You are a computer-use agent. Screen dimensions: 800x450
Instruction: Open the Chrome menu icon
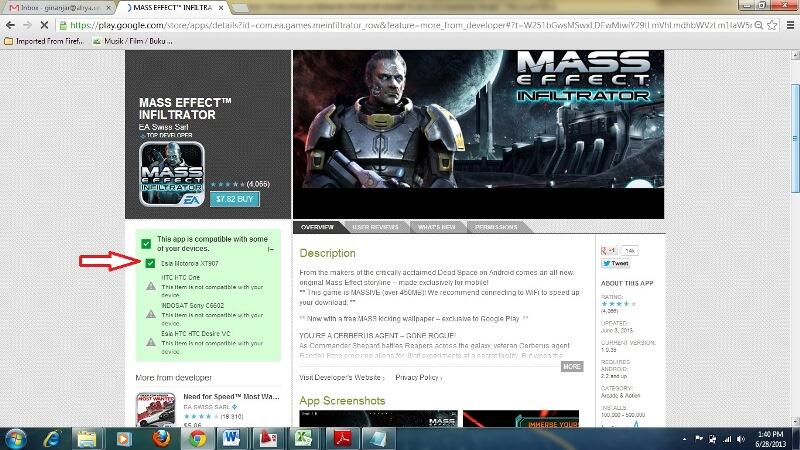(790, 25)
